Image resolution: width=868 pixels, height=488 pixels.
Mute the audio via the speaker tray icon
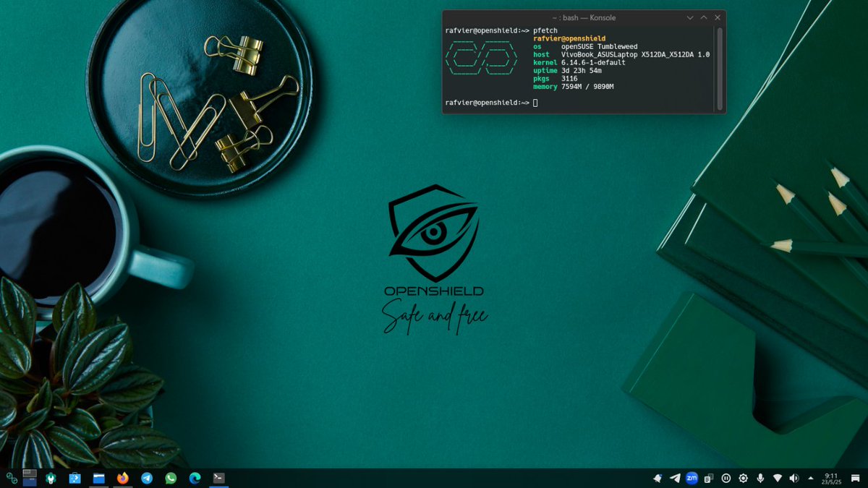coord(793,478)
